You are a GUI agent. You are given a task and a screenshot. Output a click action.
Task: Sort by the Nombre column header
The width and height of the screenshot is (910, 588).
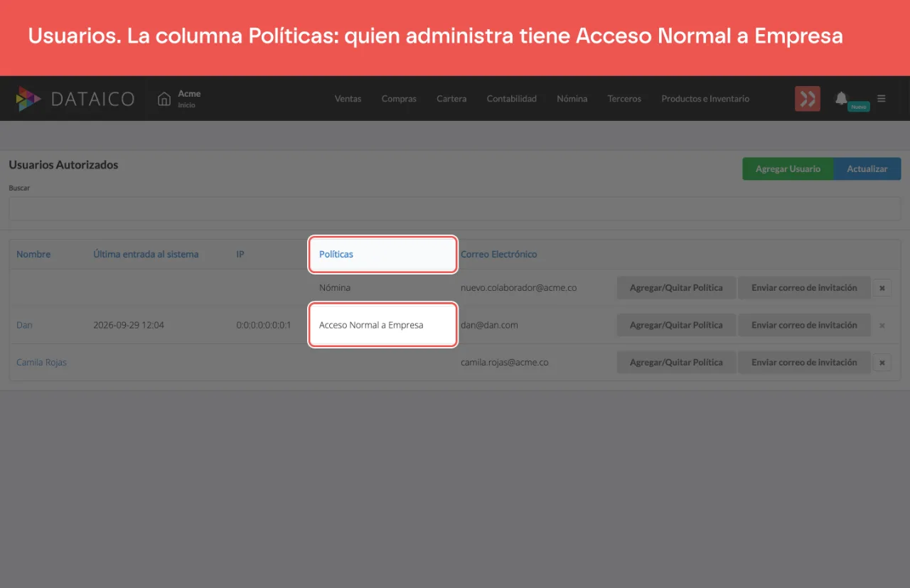33,254
